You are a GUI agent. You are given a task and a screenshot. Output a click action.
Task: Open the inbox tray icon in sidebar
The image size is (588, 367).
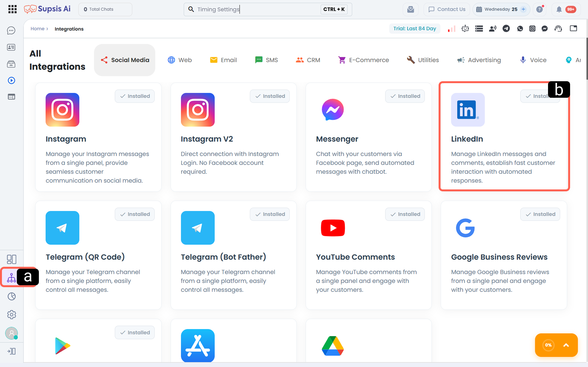click(11, 64)
